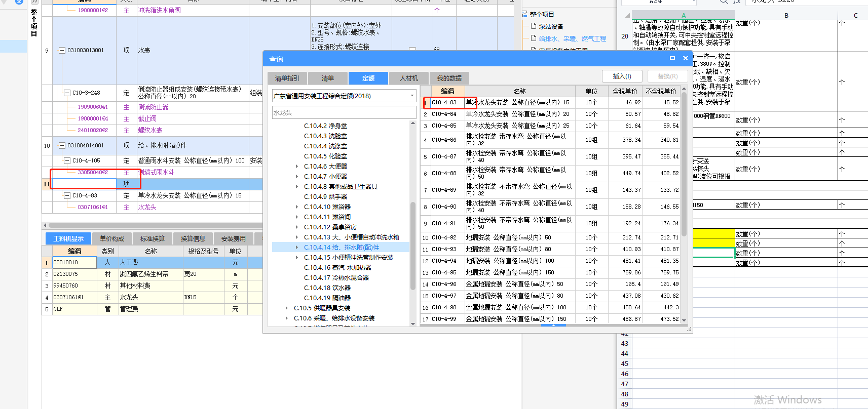The image size is (868, 409).
Task: Select tree item C.10.4.2 净身盆
Action: 325,126
